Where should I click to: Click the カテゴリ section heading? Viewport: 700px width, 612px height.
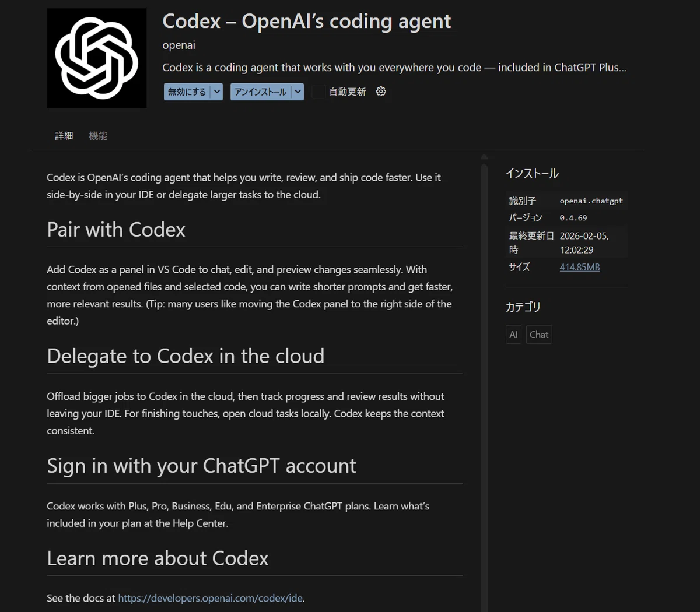click(523, 307)
